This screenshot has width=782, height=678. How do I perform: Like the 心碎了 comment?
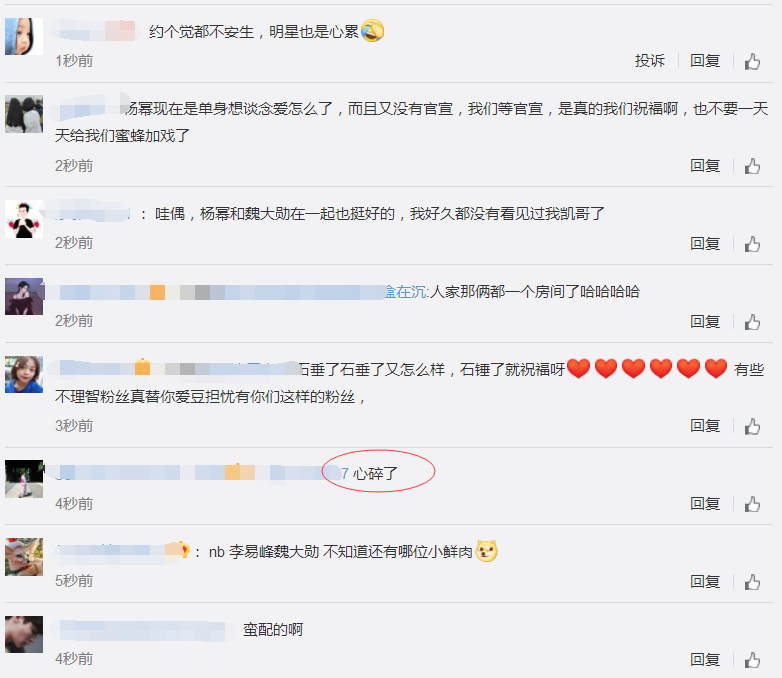753,504
